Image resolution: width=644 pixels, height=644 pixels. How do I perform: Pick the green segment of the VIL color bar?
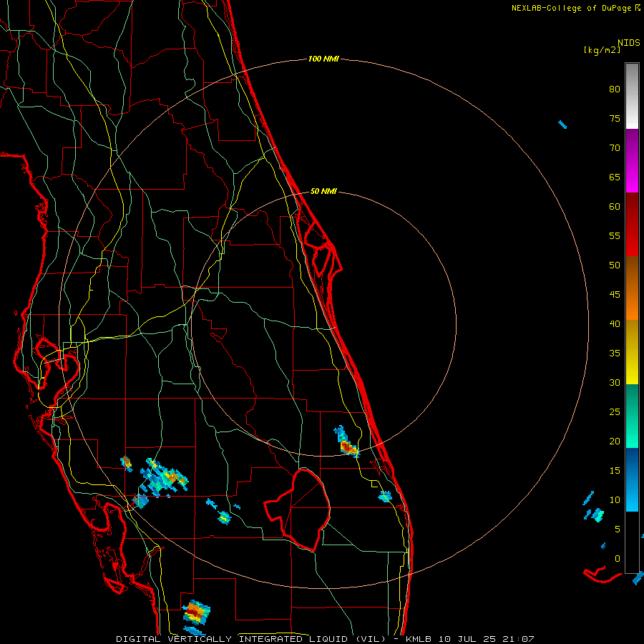point(632,416)
